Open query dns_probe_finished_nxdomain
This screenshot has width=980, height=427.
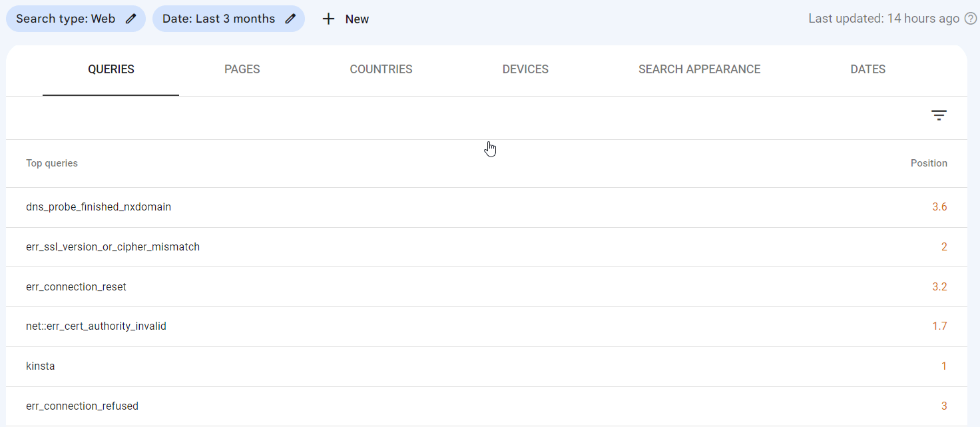[99, 207]
